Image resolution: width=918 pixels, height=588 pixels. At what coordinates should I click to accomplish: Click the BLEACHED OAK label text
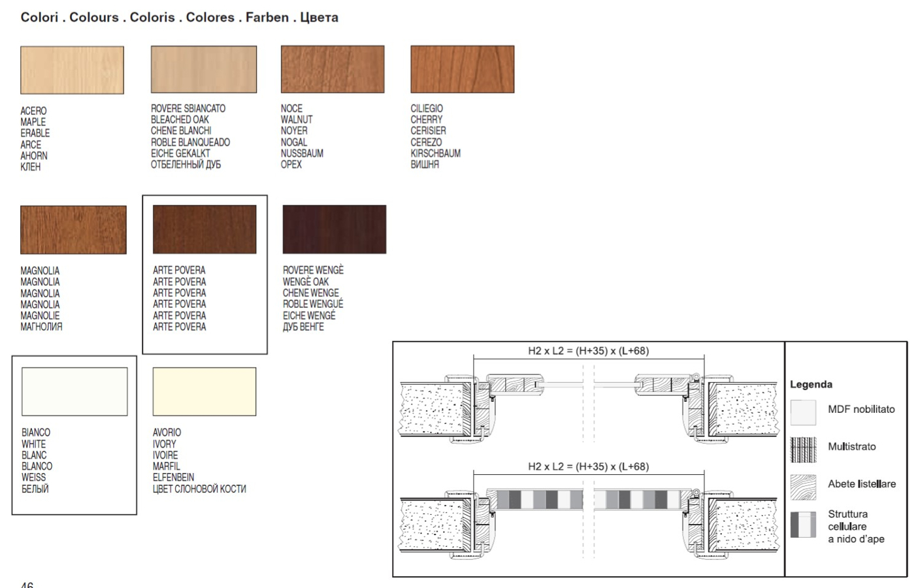click(x=180, y=120)
